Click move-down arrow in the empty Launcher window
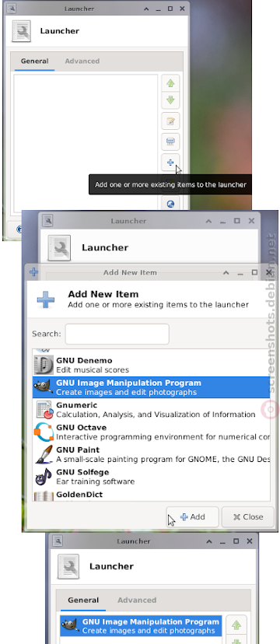Viewport: 280px width, 644px height. click(x=170, y=100)
